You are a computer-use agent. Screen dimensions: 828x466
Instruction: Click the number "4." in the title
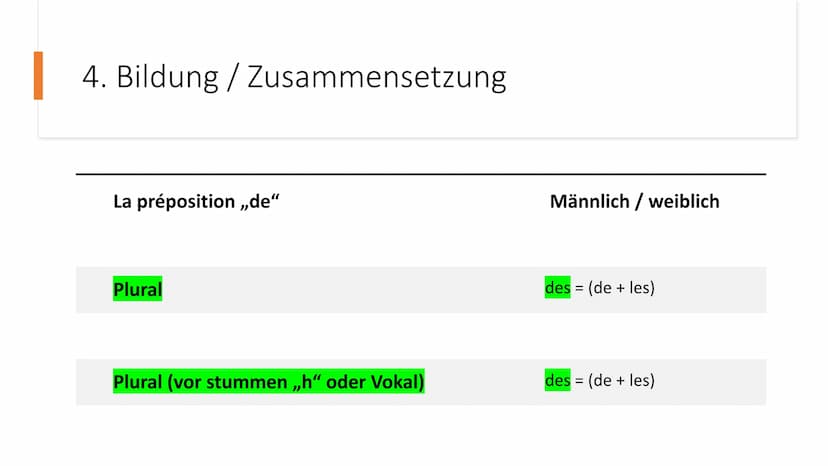coord(94,78)
